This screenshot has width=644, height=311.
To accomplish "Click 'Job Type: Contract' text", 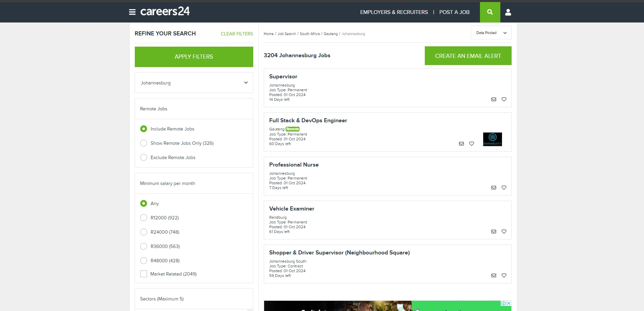I will [x=286, y=266].
